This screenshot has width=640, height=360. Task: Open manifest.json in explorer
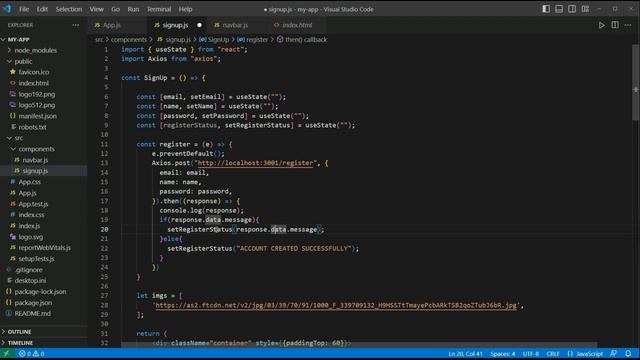point(37,116)
